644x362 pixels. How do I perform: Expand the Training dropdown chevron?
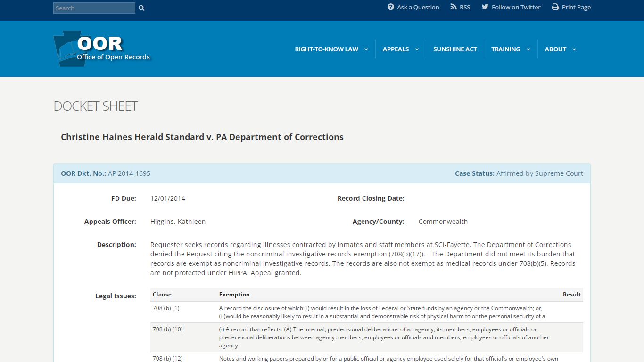coord(528,49)
